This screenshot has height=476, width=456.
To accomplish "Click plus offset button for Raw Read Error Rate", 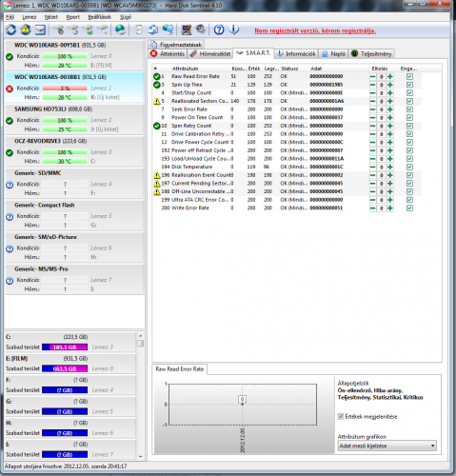I will (x=390, y=76).
